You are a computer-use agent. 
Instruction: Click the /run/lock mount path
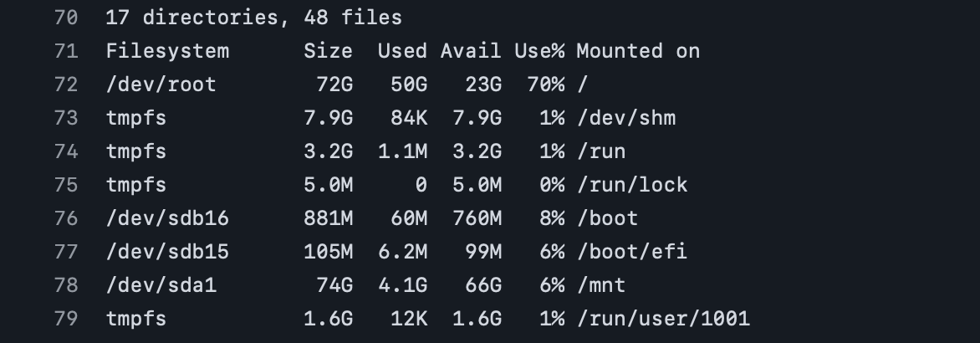[632, 185]
